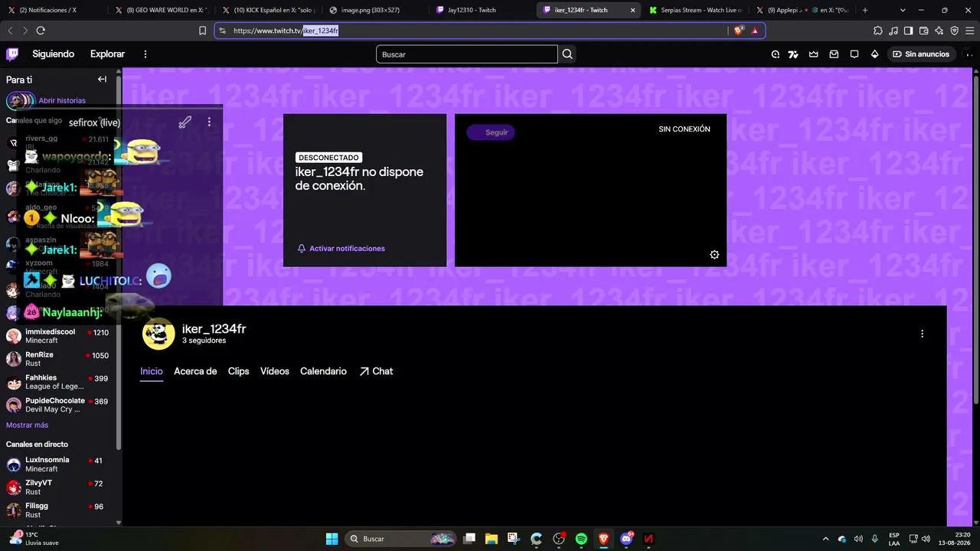980x551 pixels.
Task: Open Task View on the taskbar
Action: pyautogui.click(x=469, y=539)
